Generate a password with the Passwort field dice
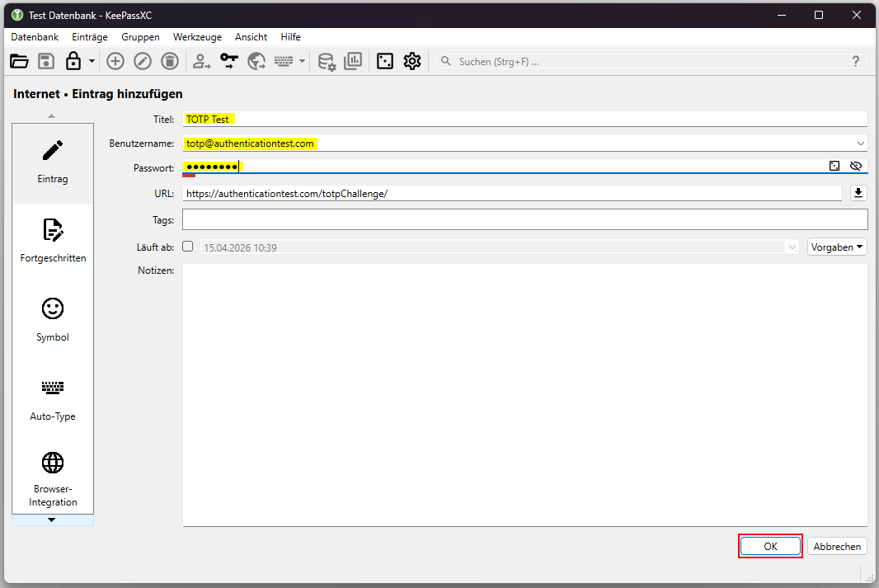Viewport: 879px width, 588px height. click(834, 166)
